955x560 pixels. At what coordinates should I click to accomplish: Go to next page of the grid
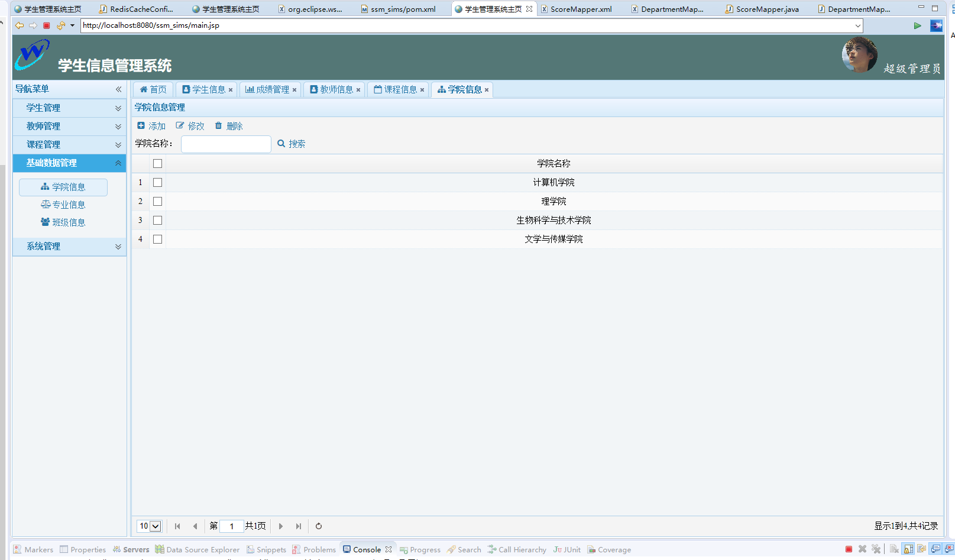click(x=281, y=526)
